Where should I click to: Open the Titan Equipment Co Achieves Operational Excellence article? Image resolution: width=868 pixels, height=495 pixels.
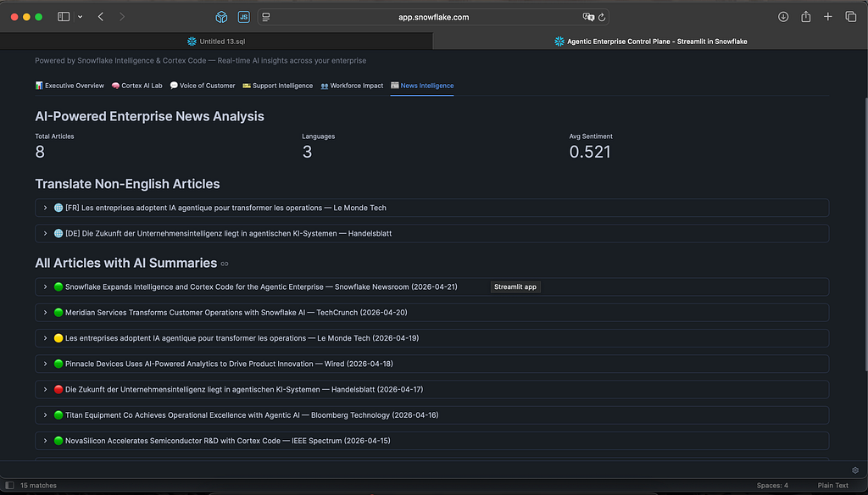point(431,414)
